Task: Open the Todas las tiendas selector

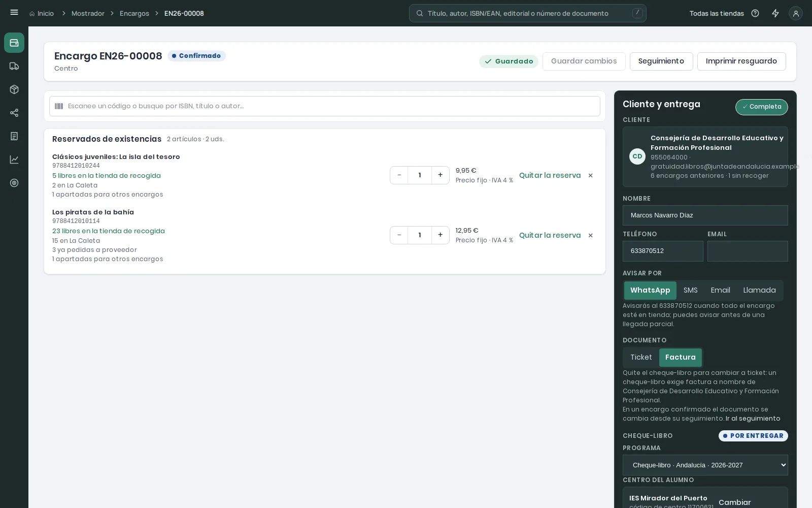Action: [716, 13]
